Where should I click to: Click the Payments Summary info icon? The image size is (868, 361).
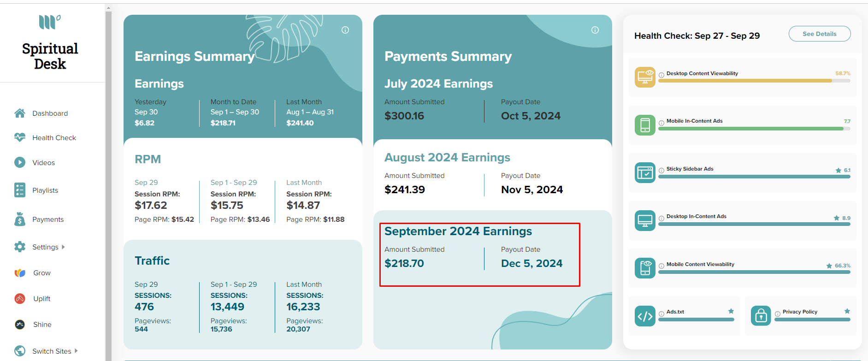pyautogui.click(x=595, y=30)
